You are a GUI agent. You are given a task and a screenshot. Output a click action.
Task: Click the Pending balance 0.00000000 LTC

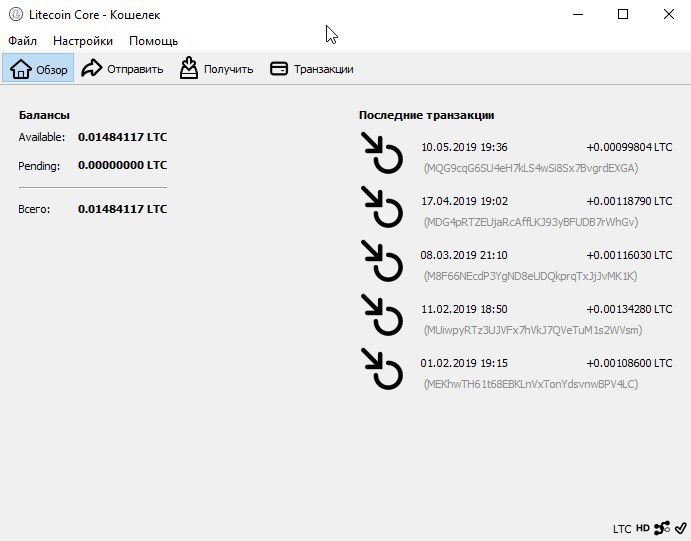(x=123, y=165)
